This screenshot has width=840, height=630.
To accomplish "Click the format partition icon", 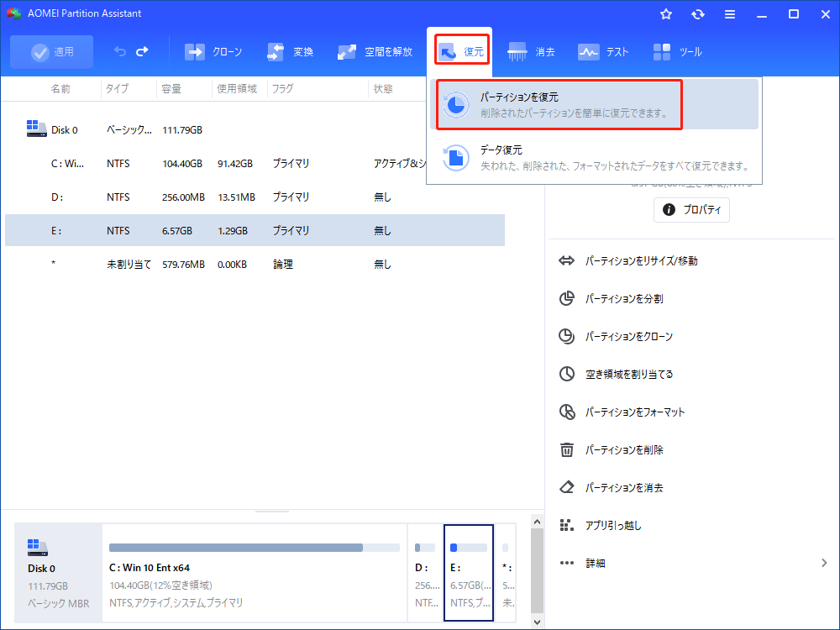I will point(567,412).
